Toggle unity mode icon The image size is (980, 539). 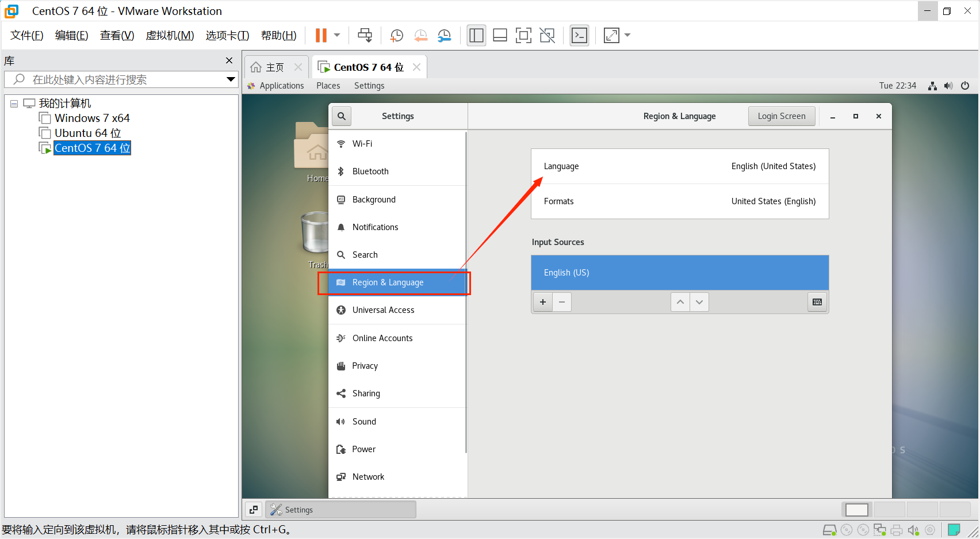pos(547,35)
